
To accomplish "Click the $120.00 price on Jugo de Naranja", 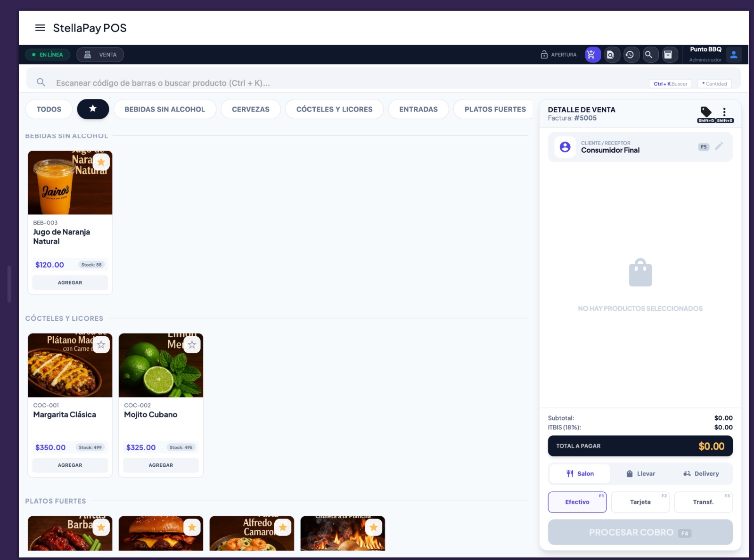I will 49,265.
